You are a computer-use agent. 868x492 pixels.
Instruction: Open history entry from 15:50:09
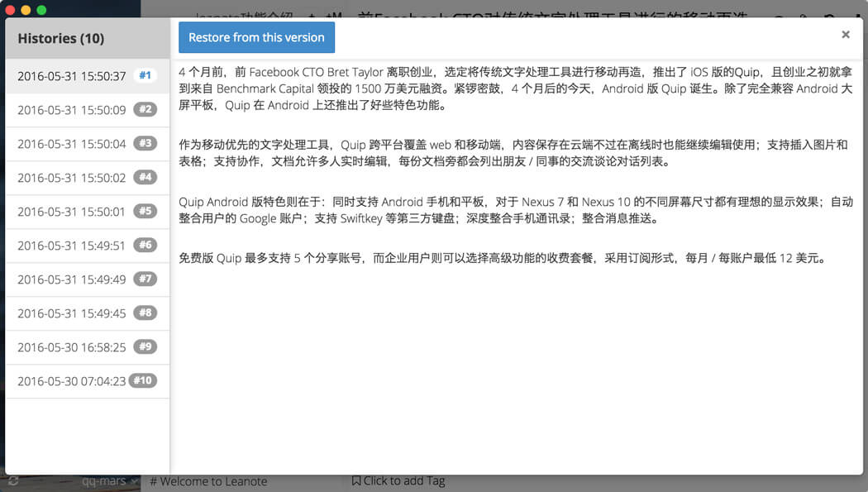(x=72, y=110)
